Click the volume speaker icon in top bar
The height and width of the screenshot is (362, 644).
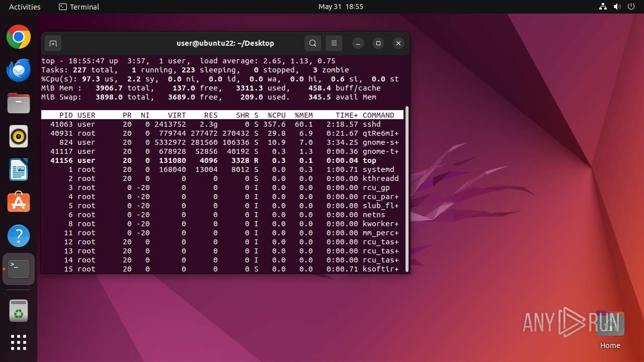(617, 7)
